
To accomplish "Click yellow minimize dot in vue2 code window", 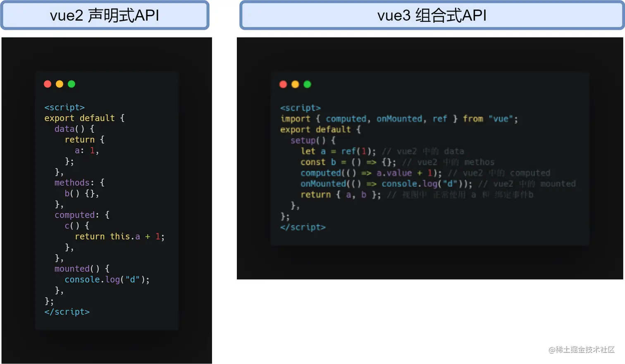I will (60, 84).
